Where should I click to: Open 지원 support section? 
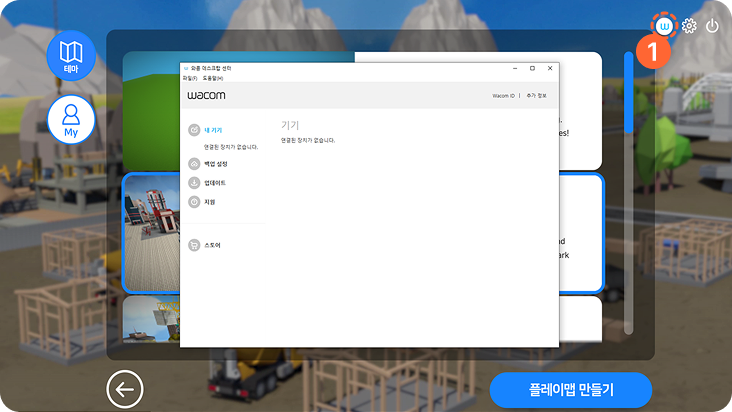click(x=208, y=202)
